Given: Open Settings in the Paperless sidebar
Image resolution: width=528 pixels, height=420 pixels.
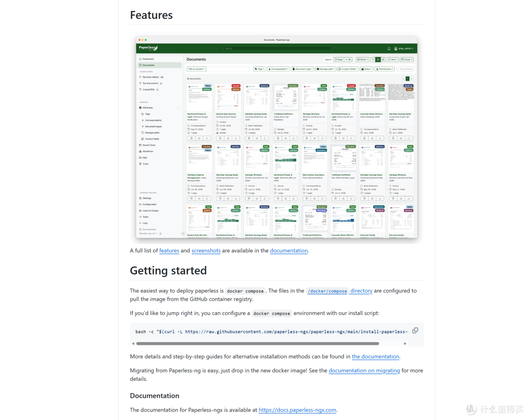Looking at the screenshot, I should tap(145, 199).
